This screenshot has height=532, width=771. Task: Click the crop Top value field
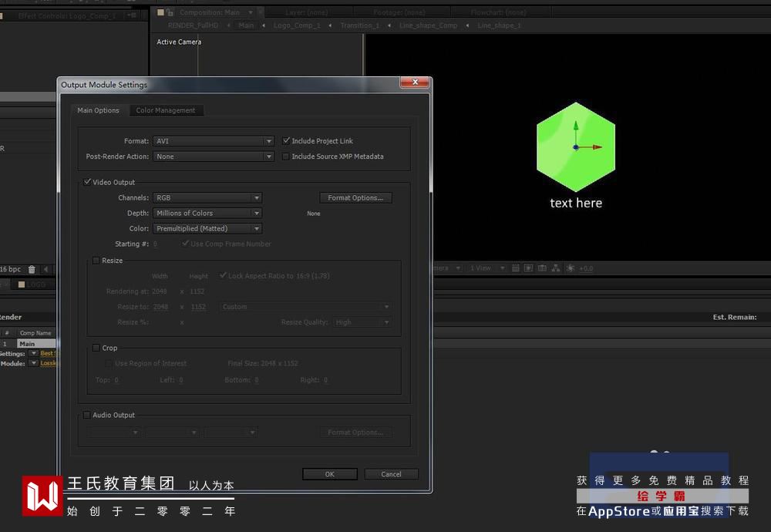(x=116, y=380)
